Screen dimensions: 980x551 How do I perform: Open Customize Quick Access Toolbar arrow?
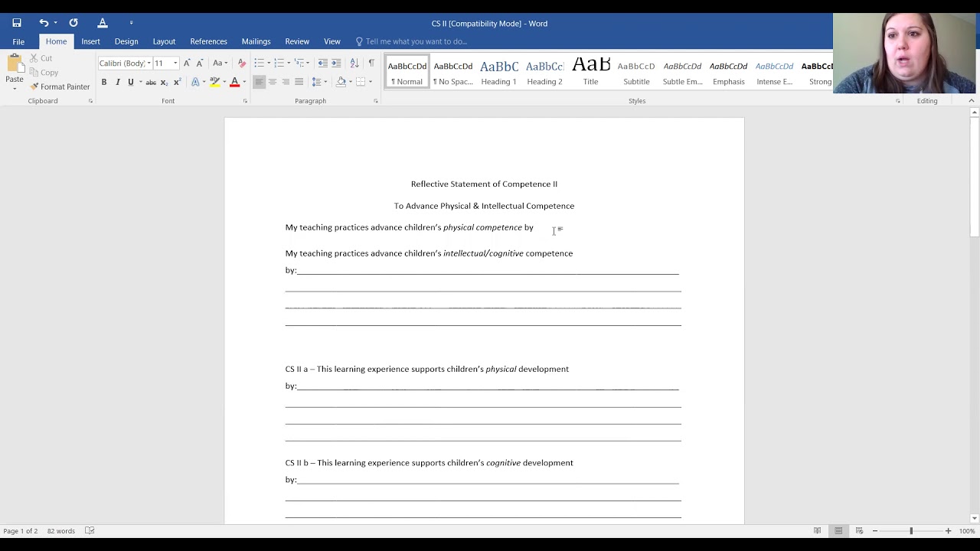point(131,23)
